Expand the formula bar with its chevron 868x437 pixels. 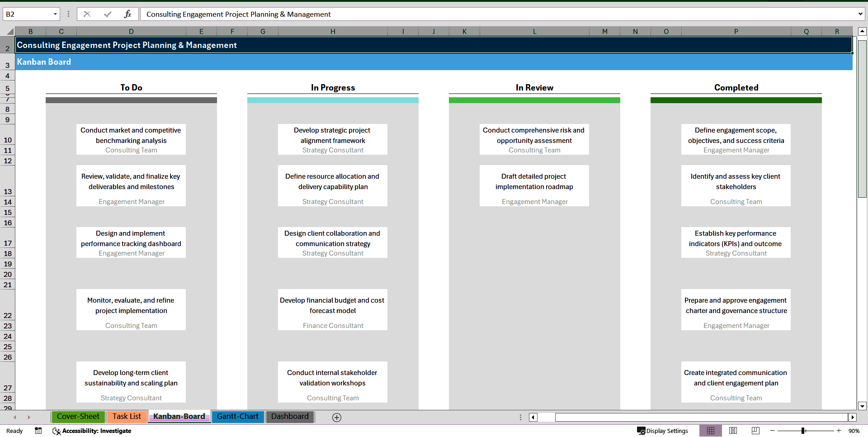[861, 14]
